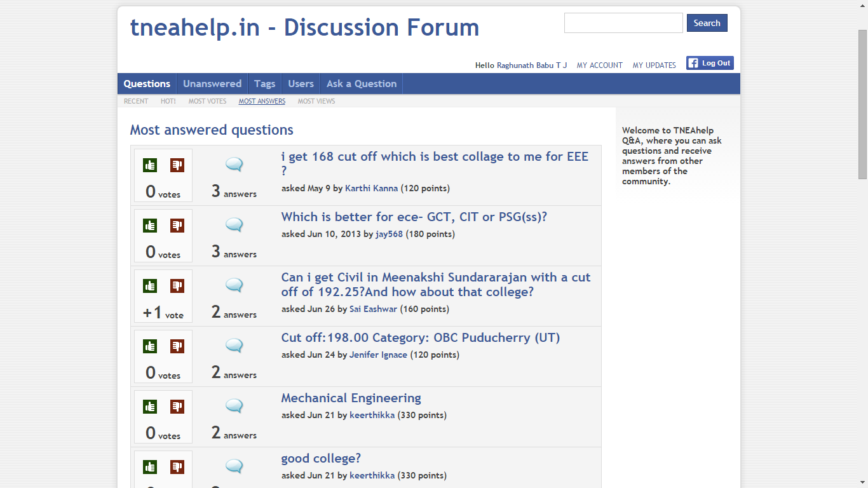Click the Facebook Log Out button
This screenshot has width=868, height=488.
(x=710, y=63)
